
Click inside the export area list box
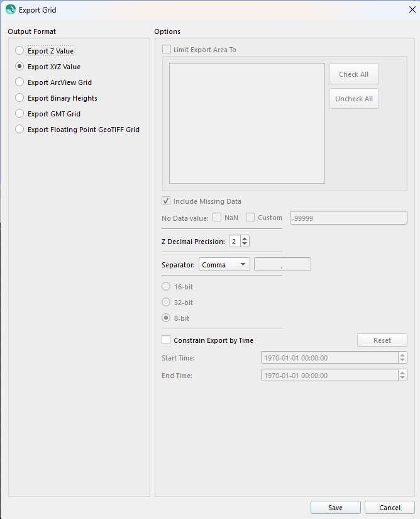tap(247, 123)
